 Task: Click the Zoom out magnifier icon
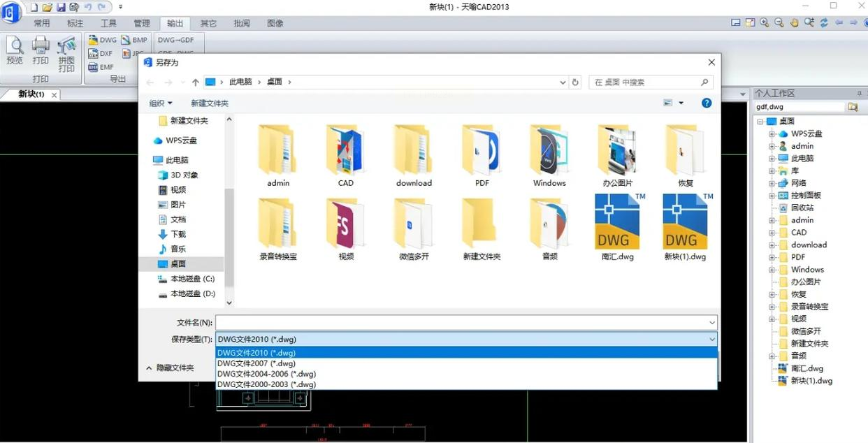[x=779, y=22]
